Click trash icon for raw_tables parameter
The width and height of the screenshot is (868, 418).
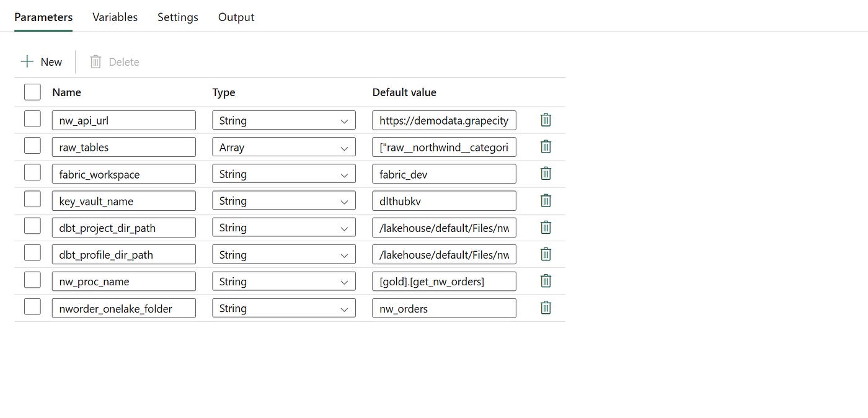coord(546,147)
